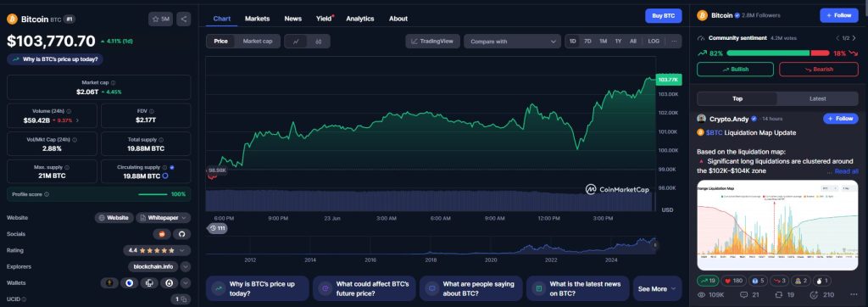Go to next community sentiment page arrow
The width and height of the screenshot is (868, 307).
click(x=854, y=38)
